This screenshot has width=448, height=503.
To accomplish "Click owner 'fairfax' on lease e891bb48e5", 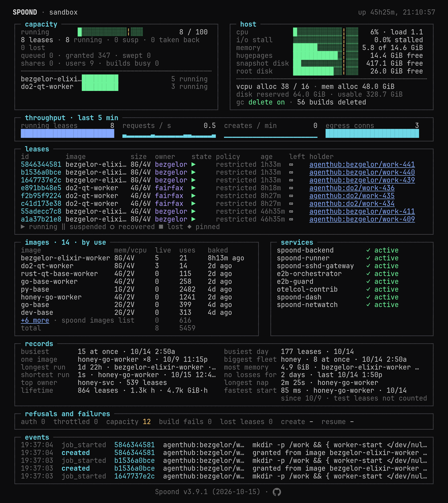I will (x=169, y=188).
